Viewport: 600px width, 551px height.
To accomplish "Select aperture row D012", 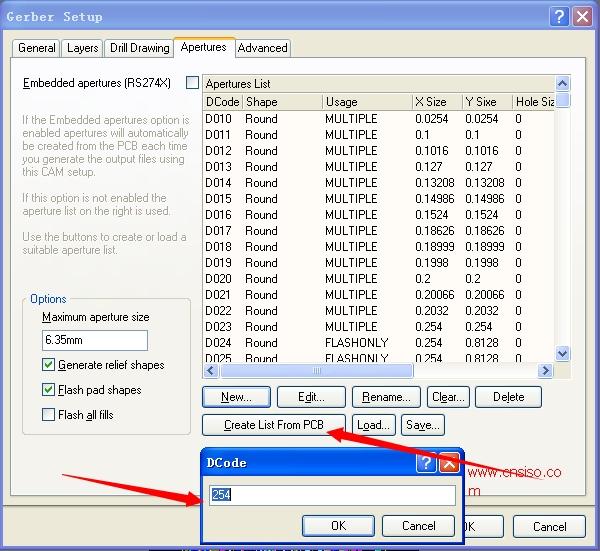I will point(378,151).
